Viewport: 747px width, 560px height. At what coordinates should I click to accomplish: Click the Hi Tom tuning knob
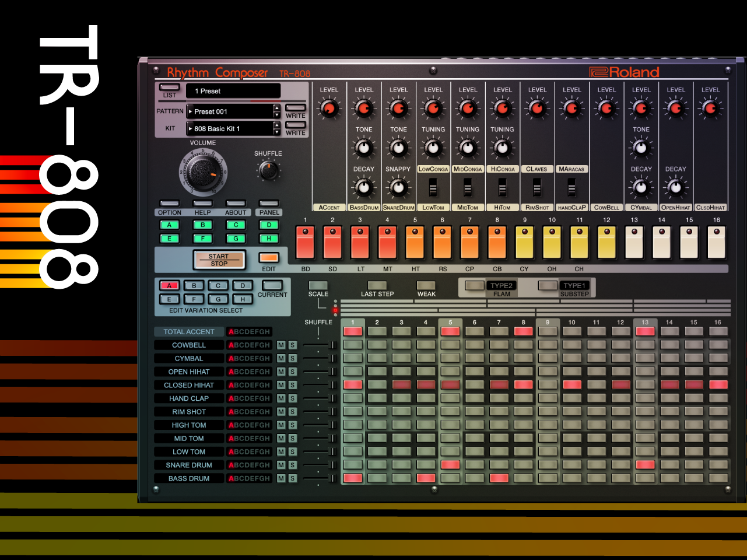click(x=502, y=148)
